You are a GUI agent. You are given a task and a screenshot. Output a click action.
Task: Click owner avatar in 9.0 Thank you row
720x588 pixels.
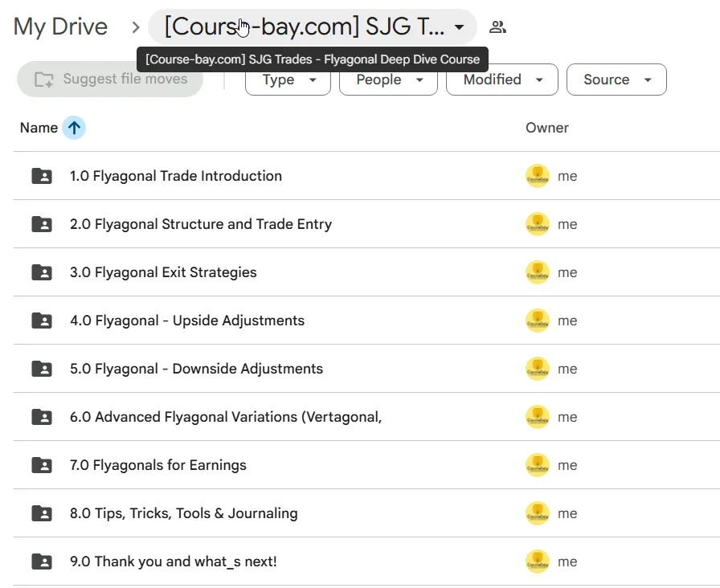point(538,561)
